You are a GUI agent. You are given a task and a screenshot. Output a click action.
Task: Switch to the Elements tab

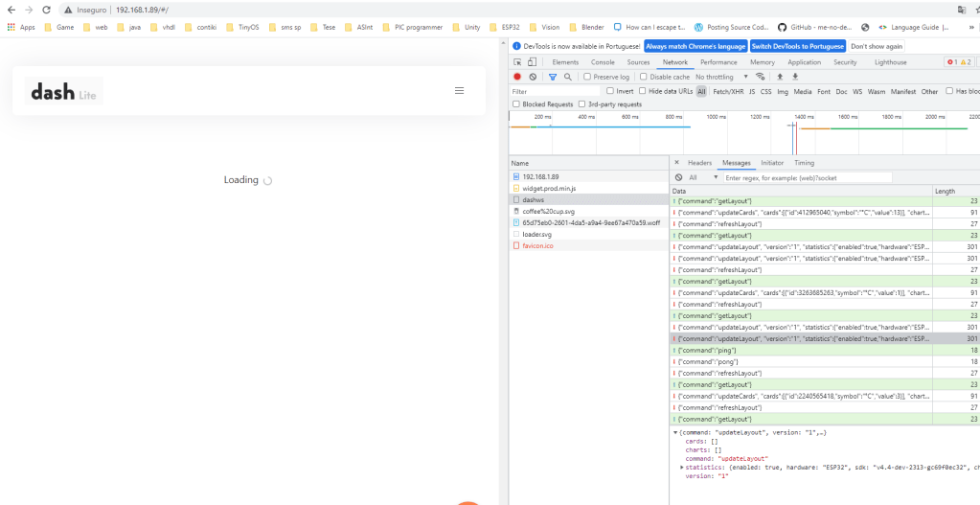point(565,62)
